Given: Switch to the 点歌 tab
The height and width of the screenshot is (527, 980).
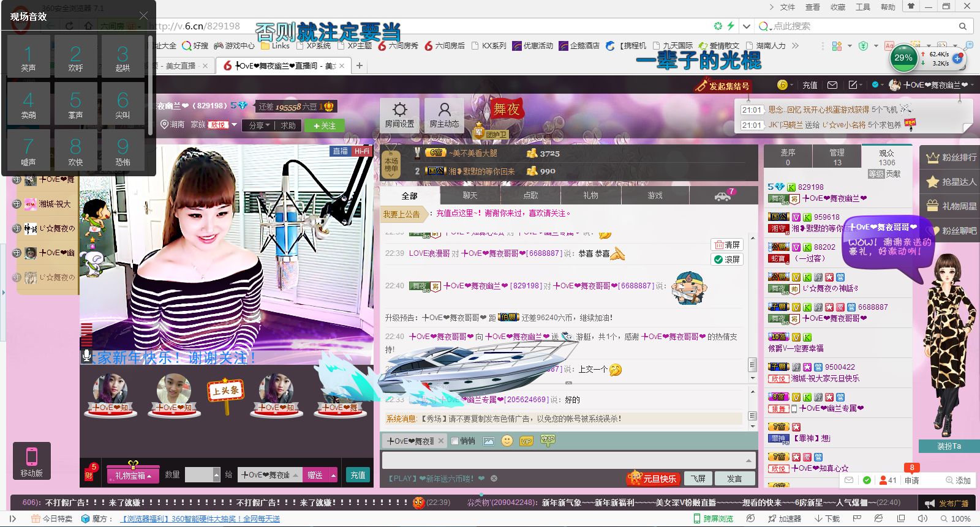Looking at the screenshot, I should (x=530, y=196).
